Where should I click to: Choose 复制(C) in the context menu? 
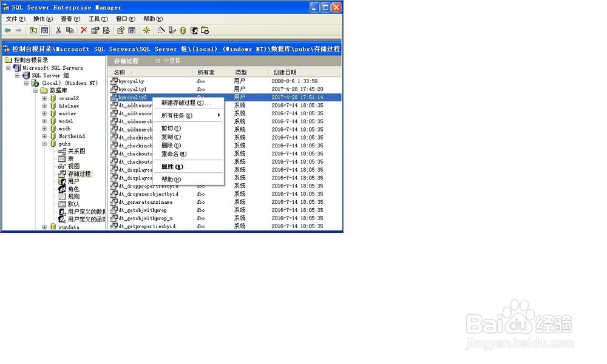tap(189, 137)
